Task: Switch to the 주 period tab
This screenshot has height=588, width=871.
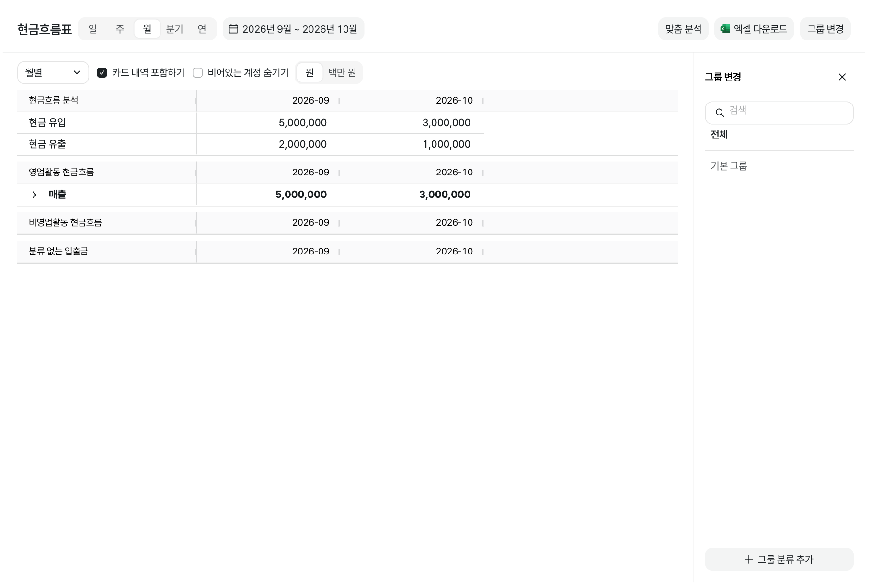Action: coord(120,29)
